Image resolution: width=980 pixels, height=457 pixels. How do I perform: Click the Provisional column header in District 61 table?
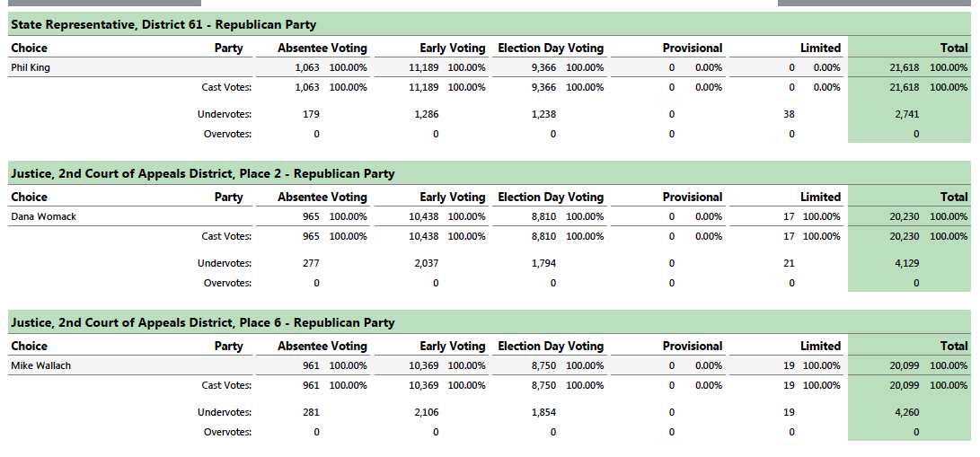pos(693,48)
